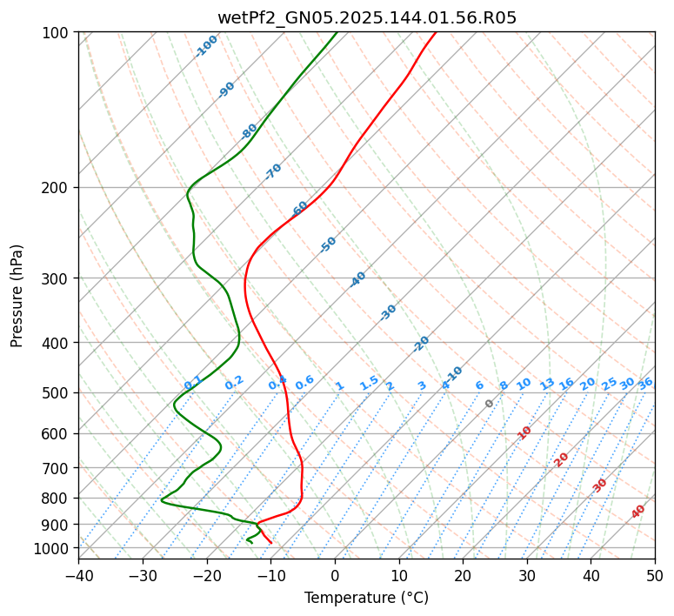The image size is (674, 616).
Task: Click the blue -60 isotherm label
Action: [299, 209]
